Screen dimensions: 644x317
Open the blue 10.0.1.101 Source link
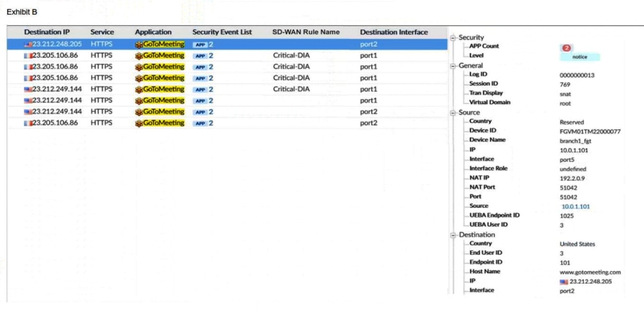coord(575,207)
